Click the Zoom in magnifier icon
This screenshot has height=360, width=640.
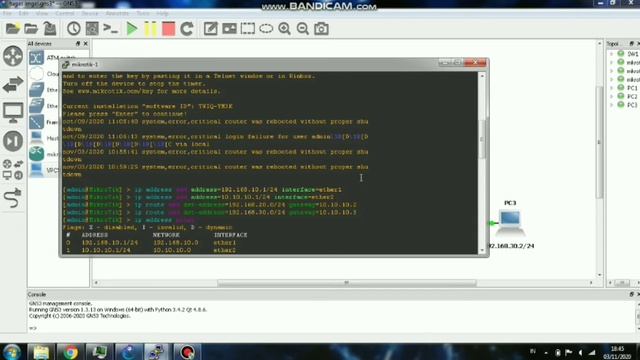(x=284, y=29)
